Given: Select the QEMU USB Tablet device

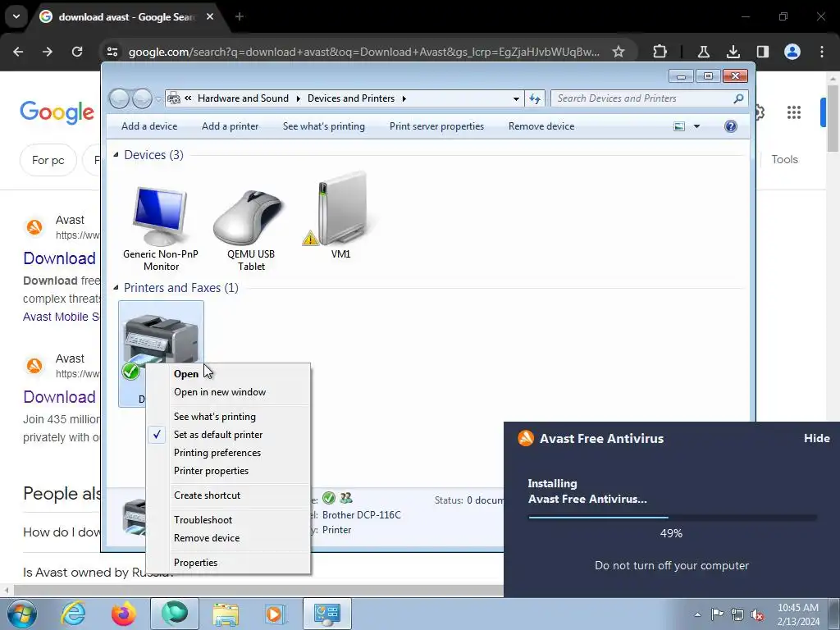Looking at the screenshot, I should click(x=249, y=217).
